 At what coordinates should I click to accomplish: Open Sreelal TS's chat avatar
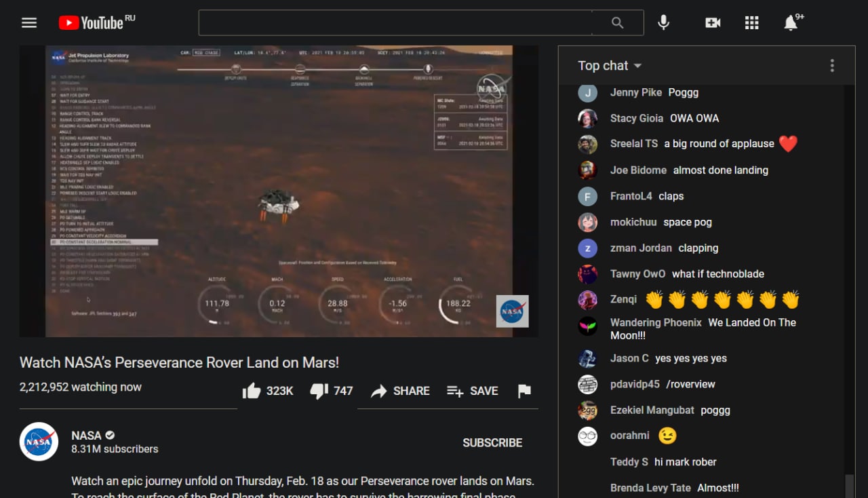(587, 144)
